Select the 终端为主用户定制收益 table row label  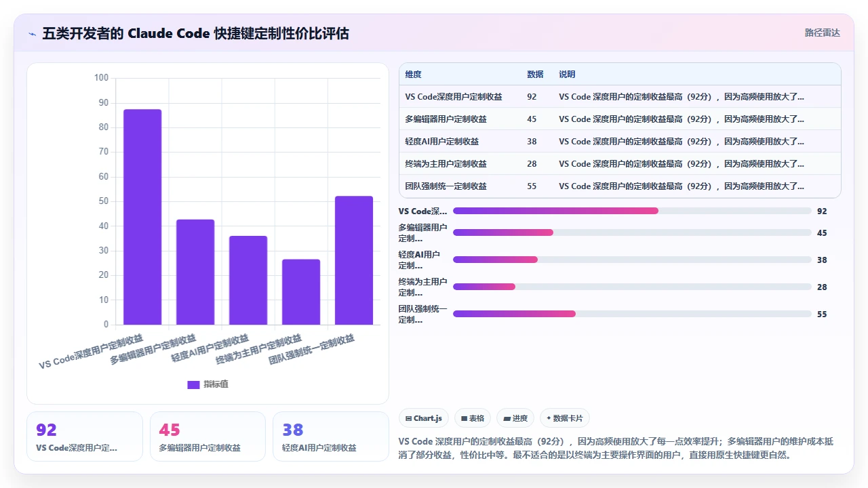click(x=446, y=164)
